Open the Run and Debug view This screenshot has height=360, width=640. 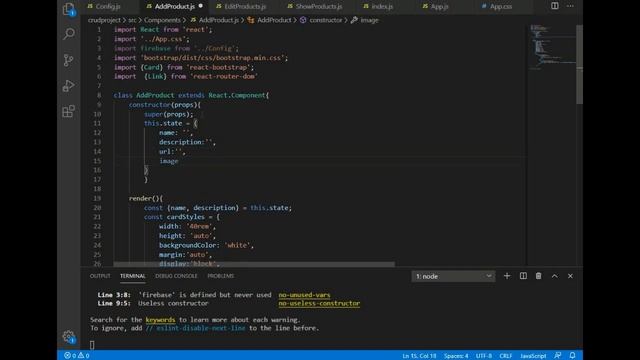(69, 86)
